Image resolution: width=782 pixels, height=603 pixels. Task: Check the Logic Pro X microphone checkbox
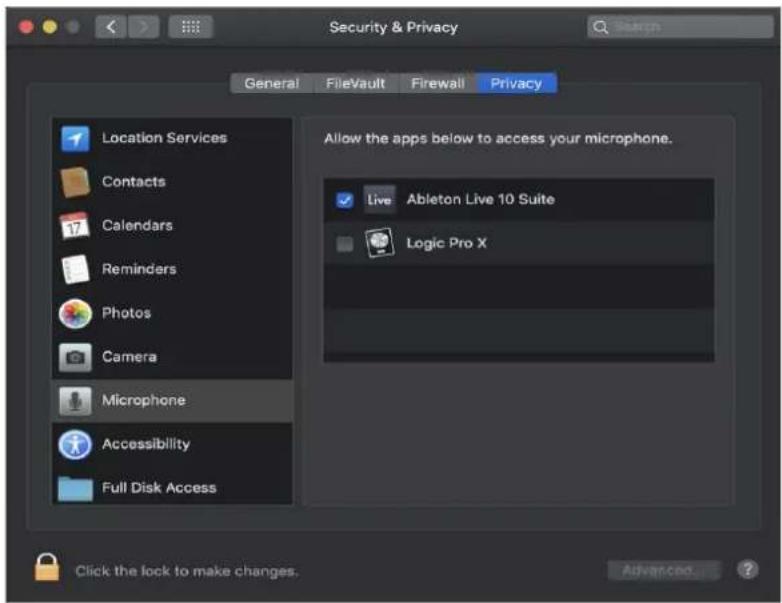(x=345, y=244)
